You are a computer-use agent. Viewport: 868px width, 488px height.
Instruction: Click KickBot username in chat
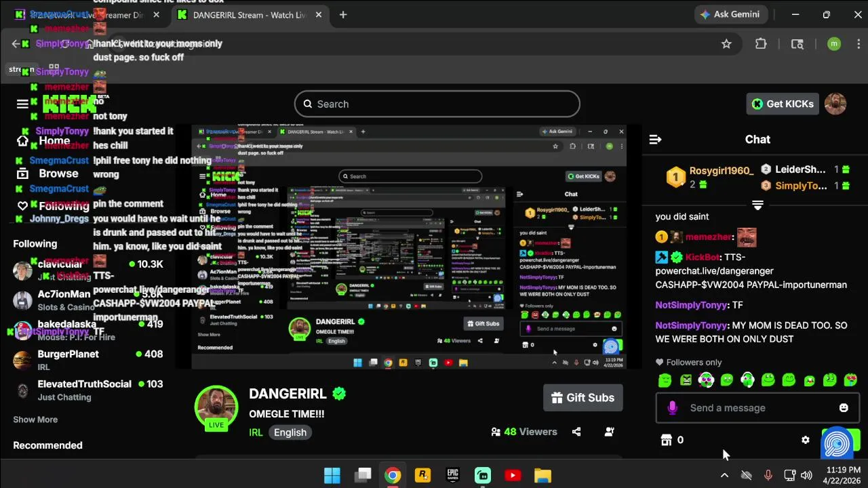(x=702, y=257)
